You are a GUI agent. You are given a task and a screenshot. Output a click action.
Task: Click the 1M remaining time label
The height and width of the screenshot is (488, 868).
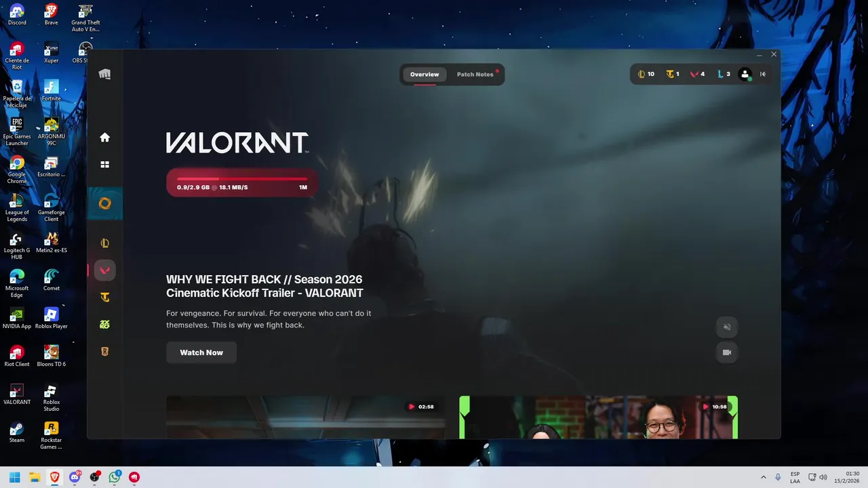coord(303,187)
